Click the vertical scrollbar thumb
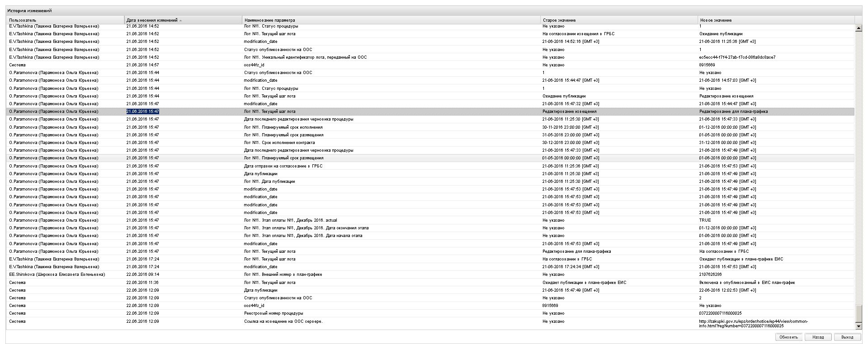Screen dimensions: 868x344 (859, 313)
